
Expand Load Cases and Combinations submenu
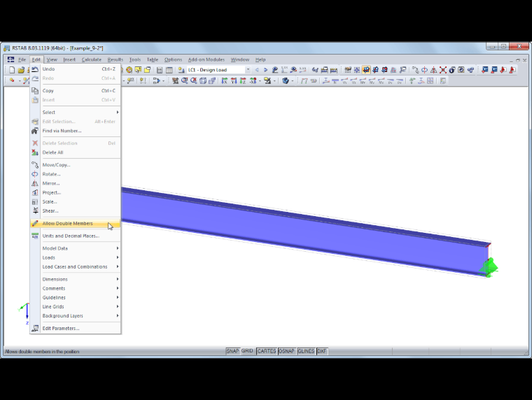pos(76,266)
